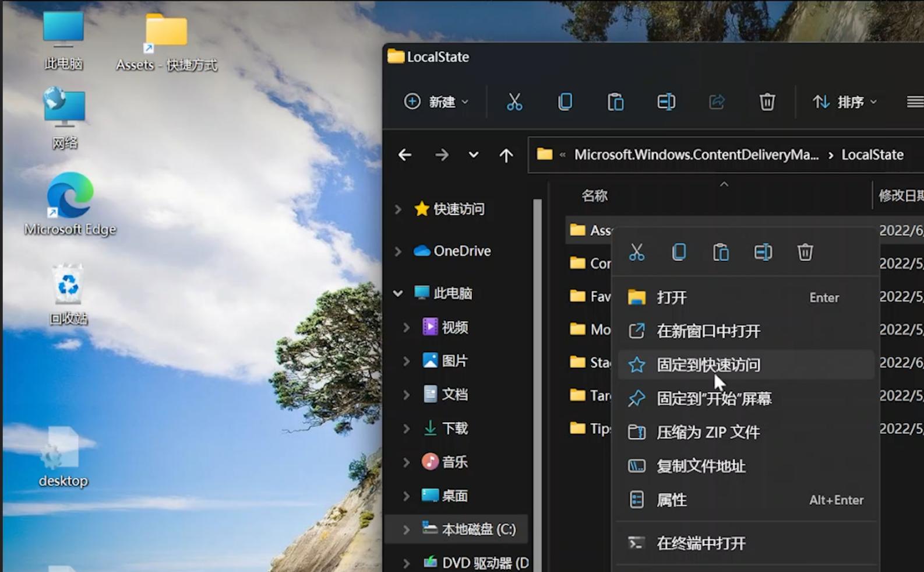Click Cut scissors icon in Explorer toolbar

[x=514, y=102]
